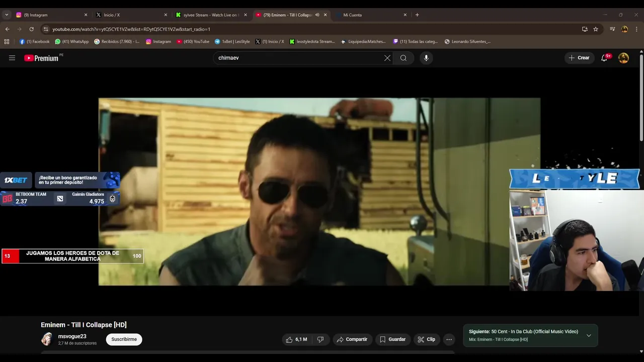Mute audio icon on the Eminem tab
Screen dimensions: 644x362
317,15
